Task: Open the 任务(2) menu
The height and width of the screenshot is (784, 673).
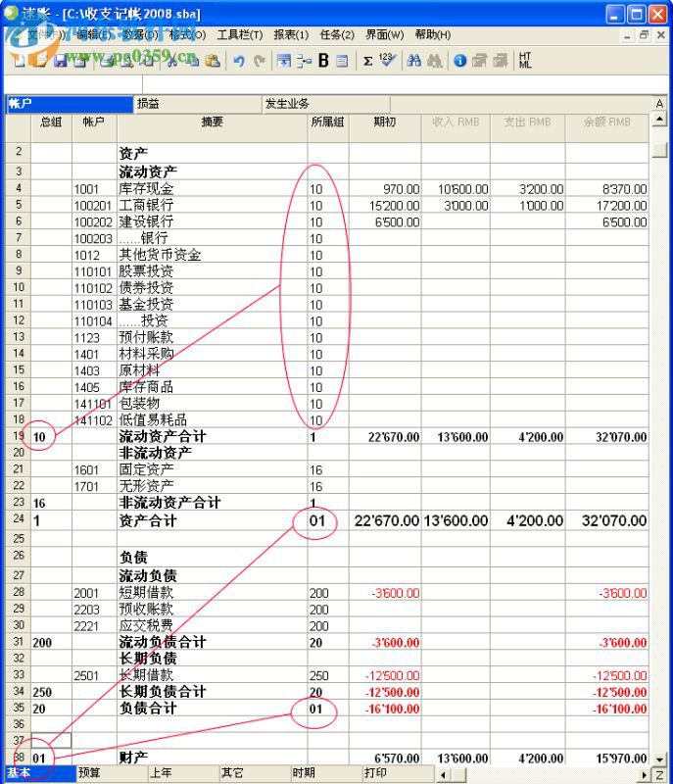Action: coord(337,35)
